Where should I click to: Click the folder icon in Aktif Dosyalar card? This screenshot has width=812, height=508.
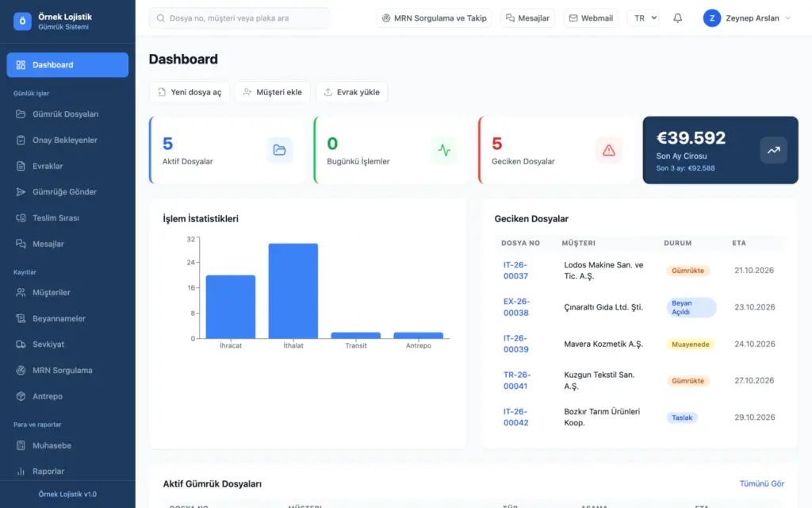pyautogui.click(x=280, y=150)
